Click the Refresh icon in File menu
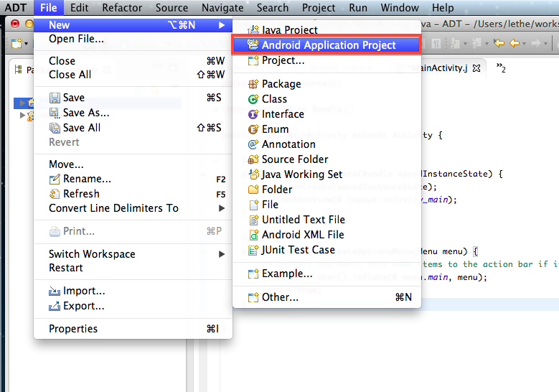The height and width of the screenshot is (392, 559). coord(55,194)
